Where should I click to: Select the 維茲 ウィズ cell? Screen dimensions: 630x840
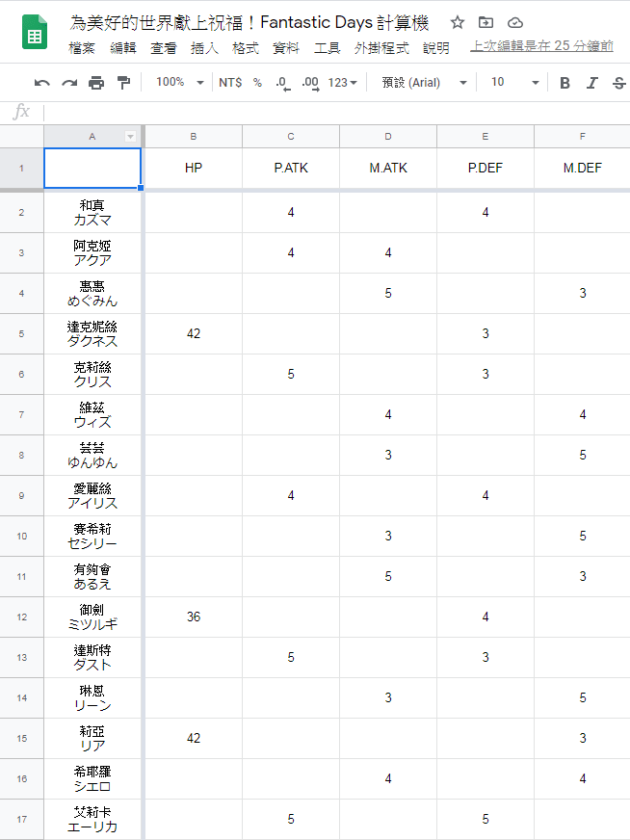(x=92, y=414)
